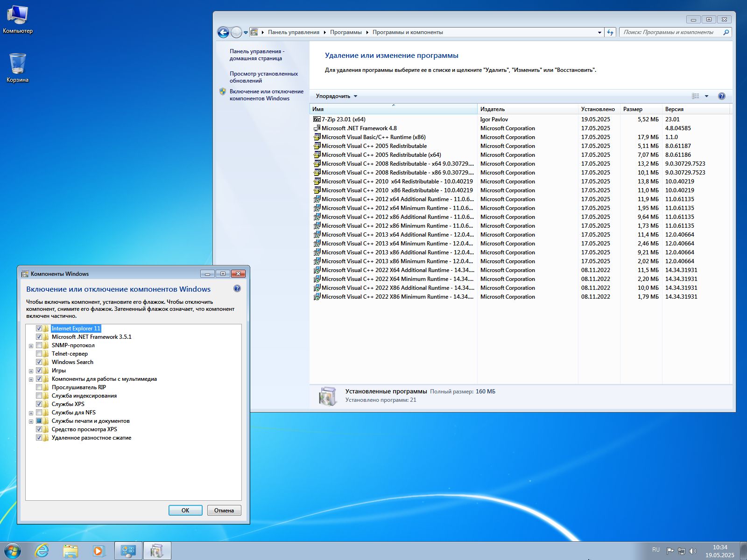Screen dimensions: 747x560
Task: Go back with the navigation arrow
Action: pos(223,32)
